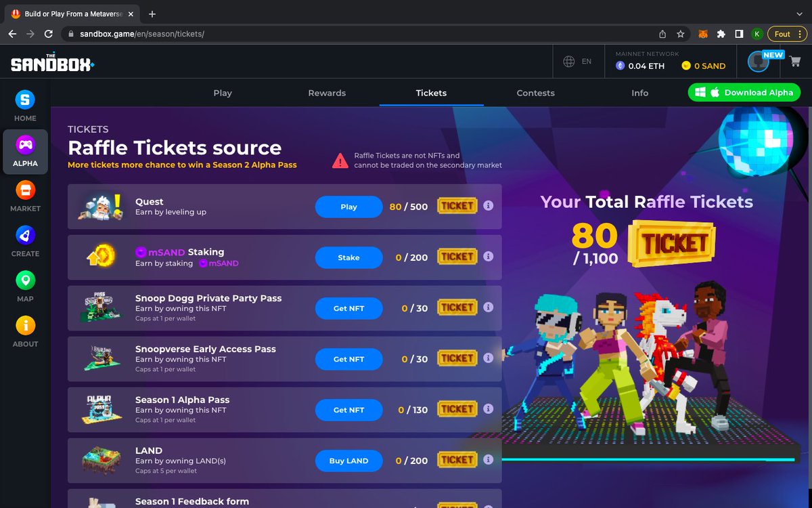This screenshot has height=508, width=812.
Task: Switch to the Rewards tab
Action: coord(327,93)
